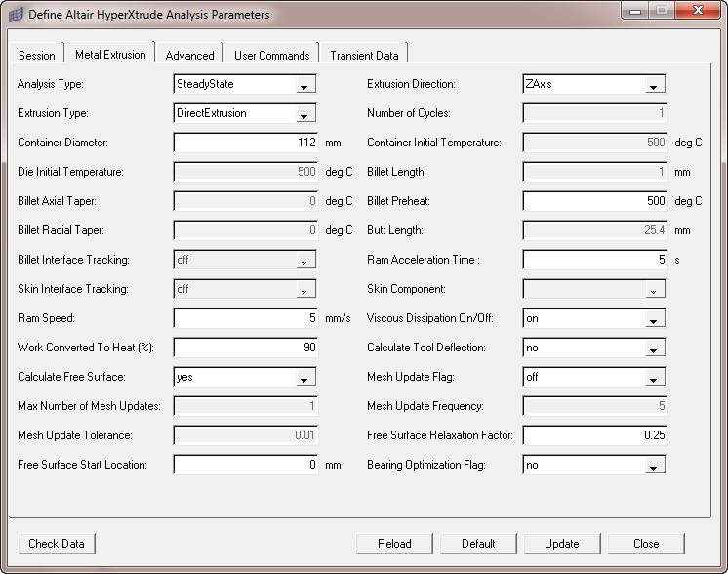Image resolution: width=728 pixels, height=574 pixels.
Task: Select the Transient Data tab
Action: coord(364,56)
